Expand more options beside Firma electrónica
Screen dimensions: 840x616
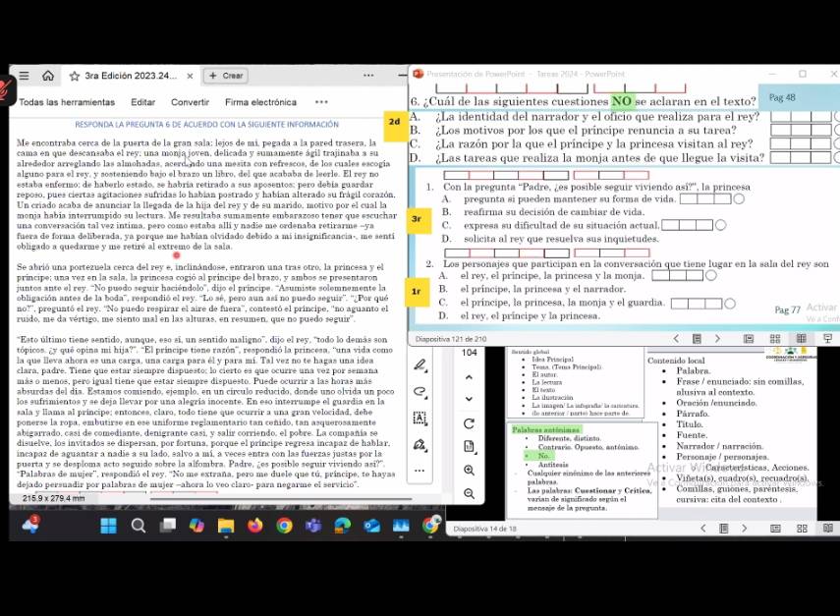(x=321, y=102)
